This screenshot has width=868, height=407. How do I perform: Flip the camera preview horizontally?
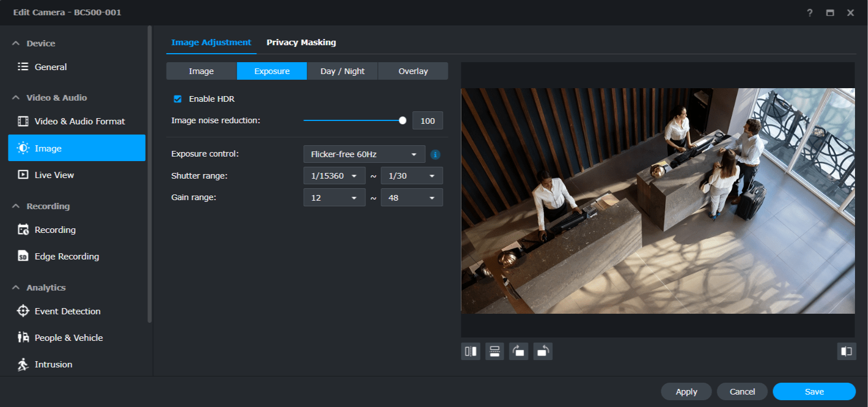point(470,350)
